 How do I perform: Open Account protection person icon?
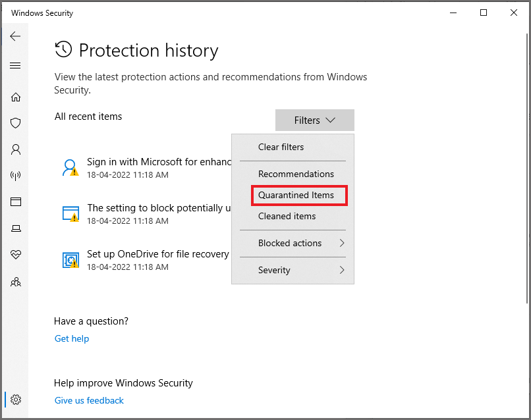[x=16, y=149]
